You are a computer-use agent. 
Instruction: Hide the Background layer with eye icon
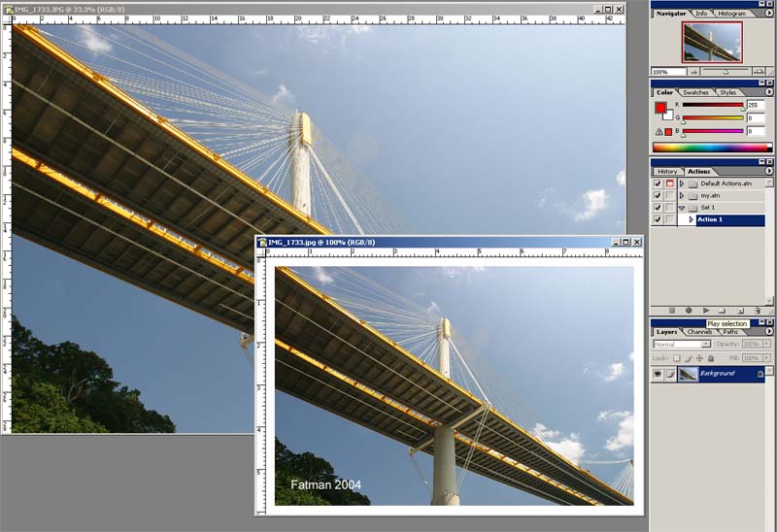[658, 374]
